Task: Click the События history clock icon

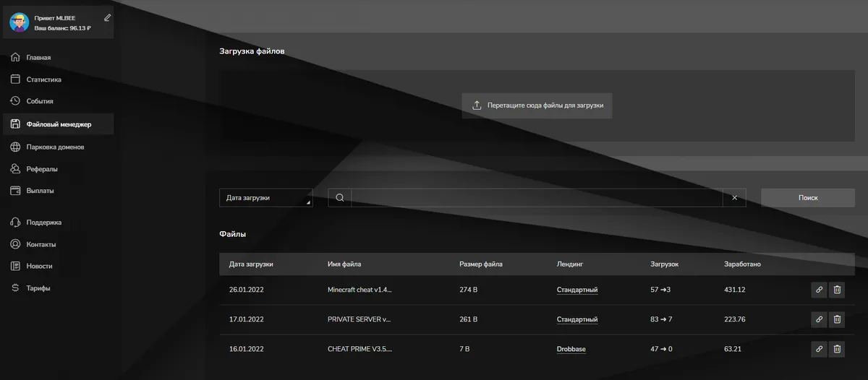Action: pyautogui.click(x=14, y=101)
